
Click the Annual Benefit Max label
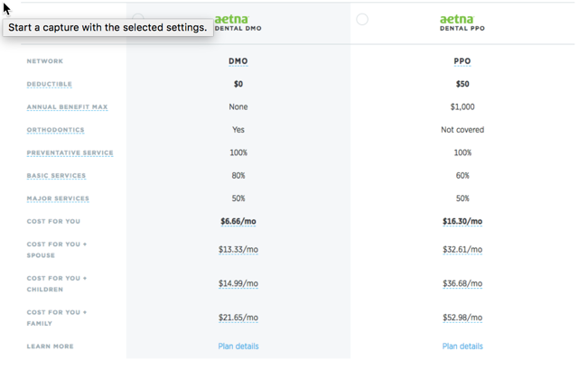click(67, 106)
